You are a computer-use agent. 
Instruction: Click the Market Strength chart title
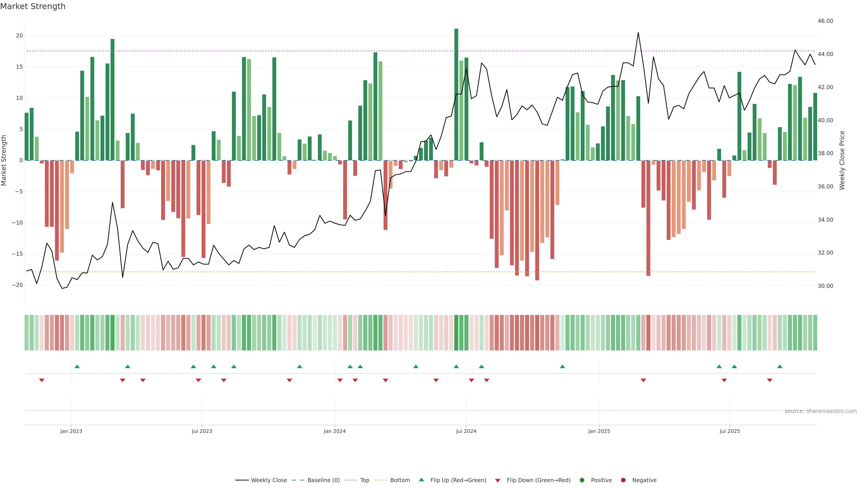click(33, 6)
